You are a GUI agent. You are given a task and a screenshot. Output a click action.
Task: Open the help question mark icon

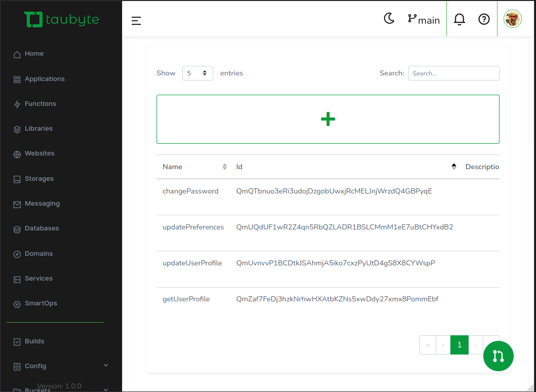484,19
